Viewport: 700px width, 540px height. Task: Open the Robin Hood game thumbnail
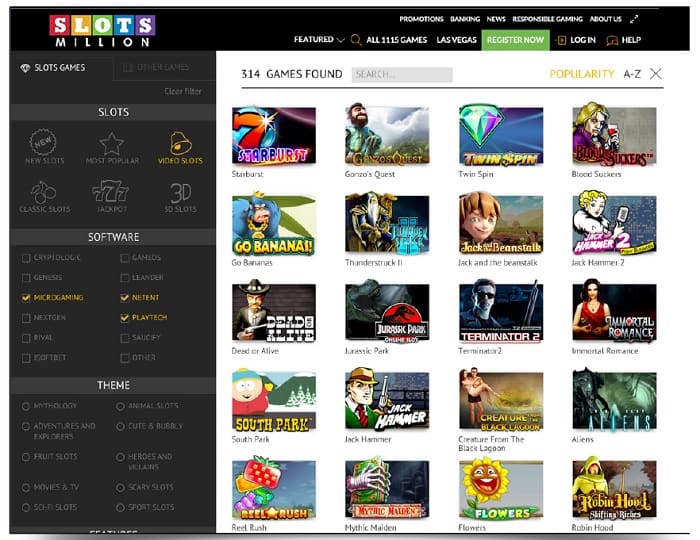pos(614,489)
